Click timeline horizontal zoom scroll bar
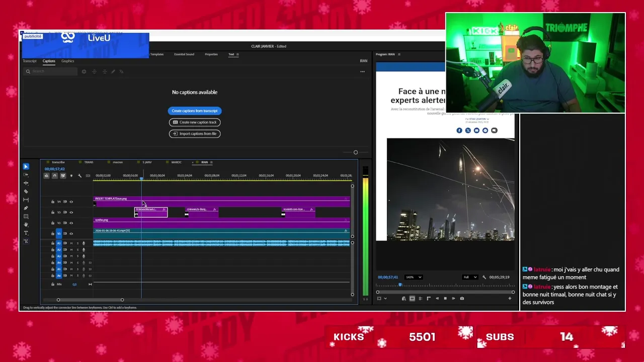Viewport: 644px width, 362px height. 90,300
